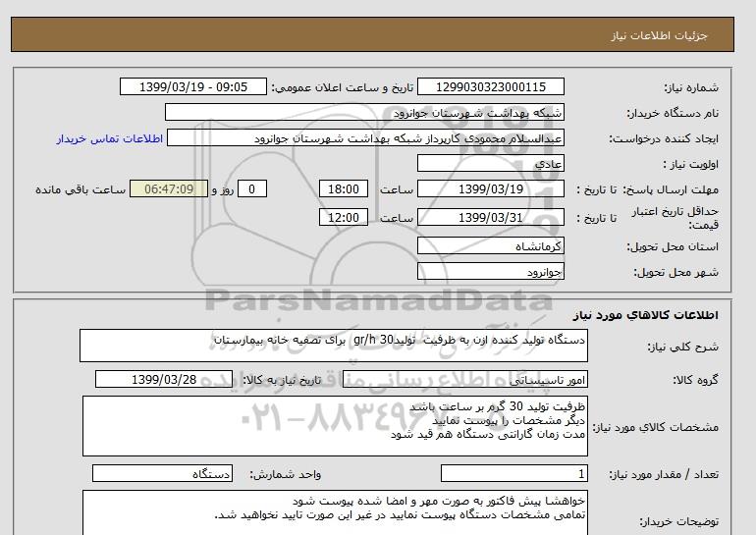Click priority field showing عادی

pos(490,163)
